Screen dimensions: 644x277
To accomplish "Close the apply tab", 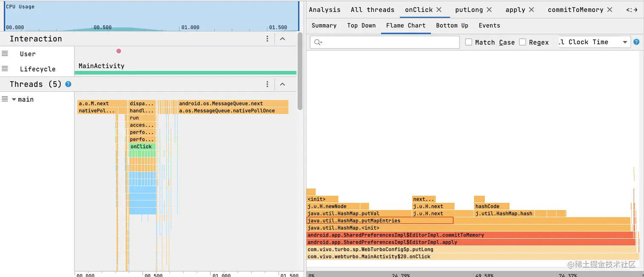I will 532,9.
